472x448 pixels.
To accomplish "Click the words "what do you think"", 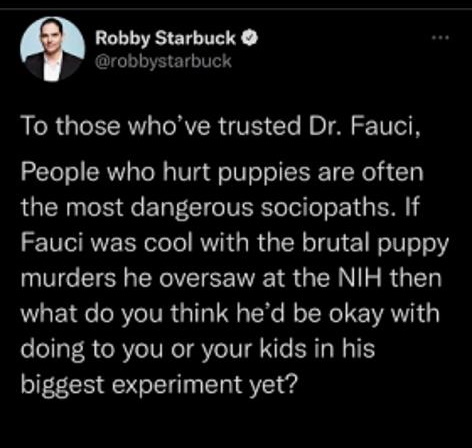I will pyautogui.click(x=124, y=315).
